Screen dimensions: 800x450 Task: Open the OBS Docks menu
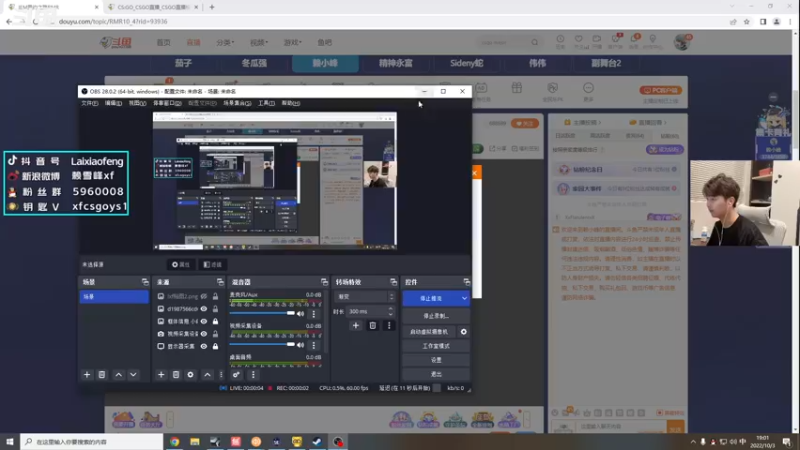pyautogui.click(x=167, y=103)
